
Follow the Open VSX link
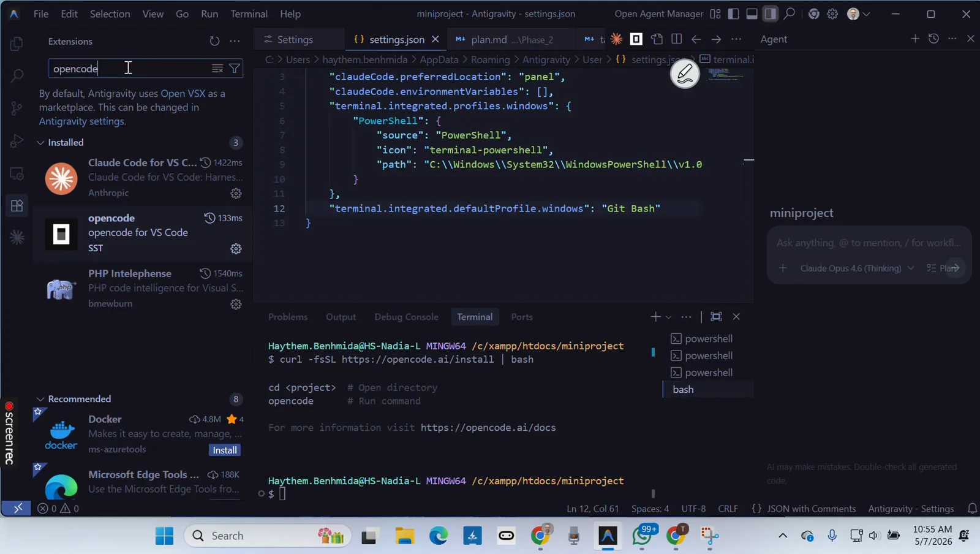coord(183,94)
